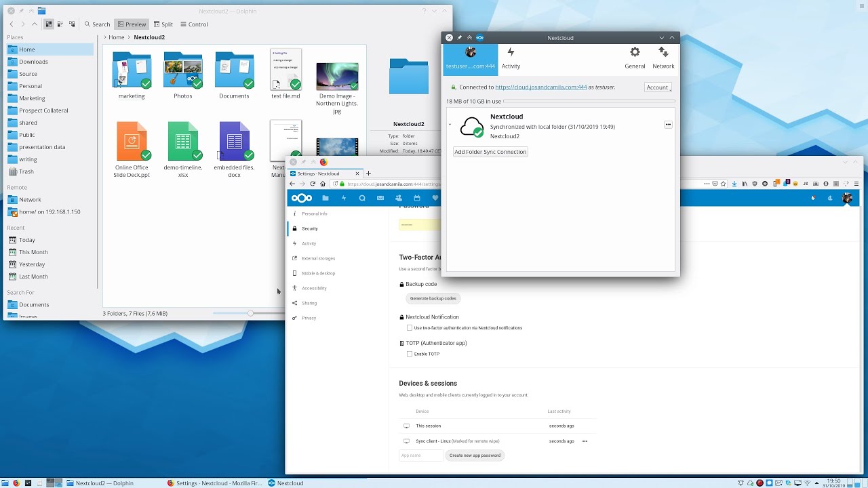Open Activity tab in Nextcloud client
The image size is (868, 488).
coord(511,58)
